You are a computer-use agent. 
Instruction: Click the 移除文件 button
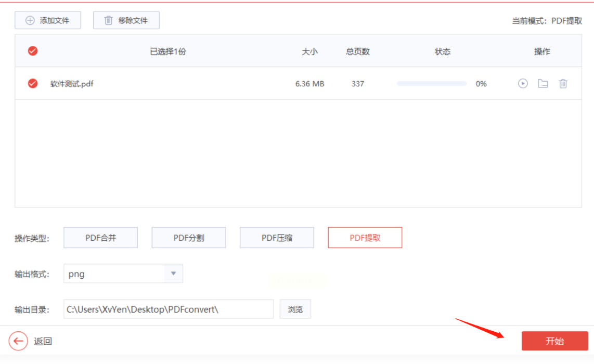[x=126, y=20]
